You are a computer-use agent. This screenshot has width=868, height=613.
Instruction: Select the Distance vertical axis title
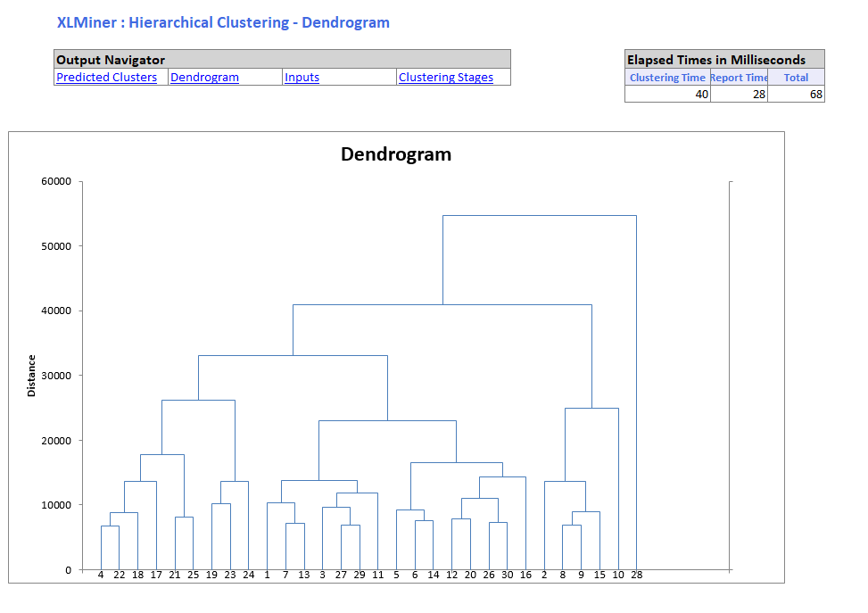point(32,376)
